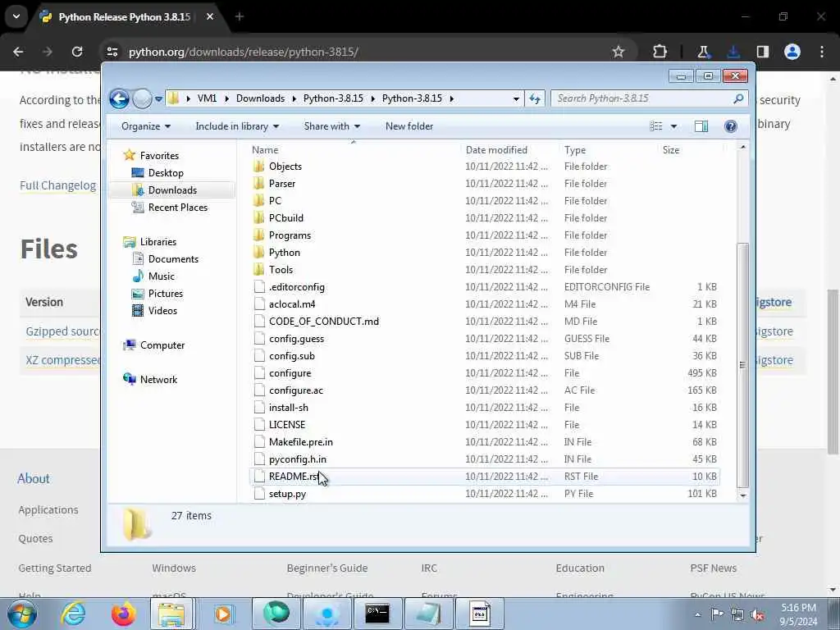Select the Objects folder icon
This screenshot has height=630, width=840.
coord(259,167)
